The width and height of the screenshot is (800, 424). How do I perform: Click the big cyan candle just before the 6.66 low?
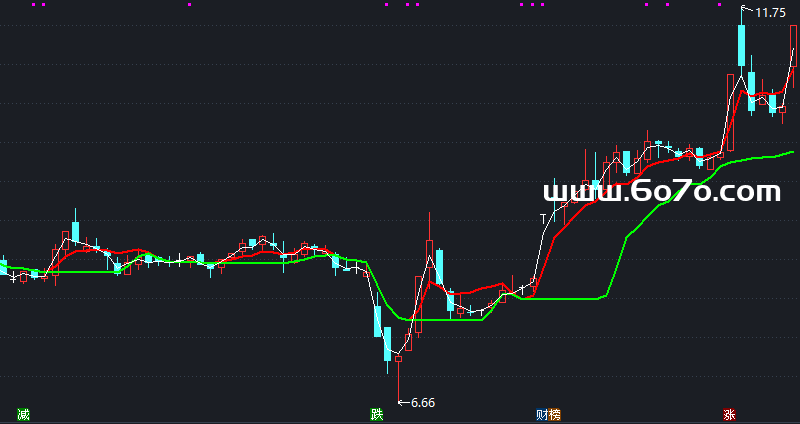(x=387, y=343)
